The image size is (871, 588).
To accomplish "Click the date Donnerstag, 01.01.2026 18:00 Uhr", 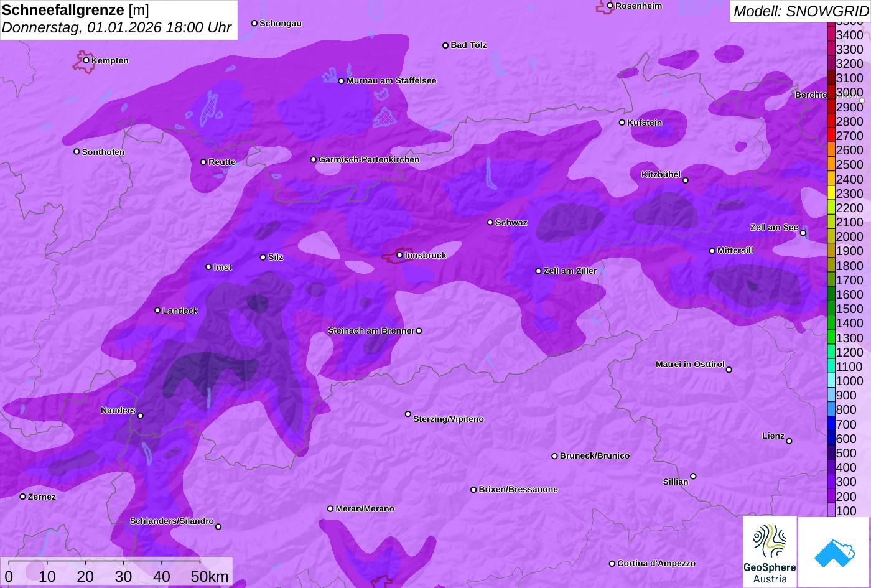I will click(x=117, y=28).
